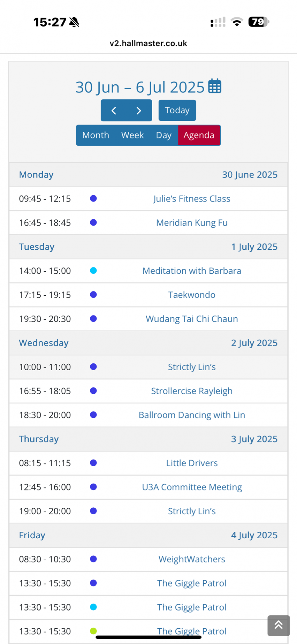Image resolution: width=297 pixels, height=644 pixels.
Task: Tap the Wi-Fi status icon
Action: tap(237, 22)
